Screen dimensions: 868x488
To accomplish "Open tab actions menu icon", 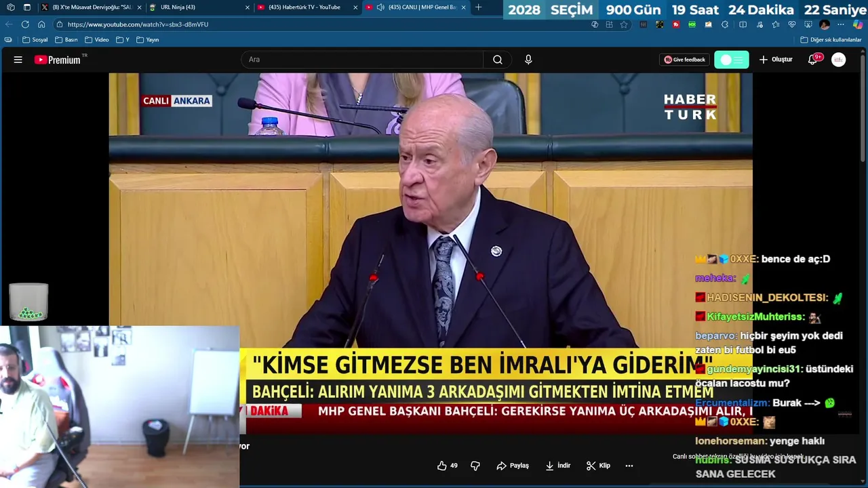I will tap(27, 7).
